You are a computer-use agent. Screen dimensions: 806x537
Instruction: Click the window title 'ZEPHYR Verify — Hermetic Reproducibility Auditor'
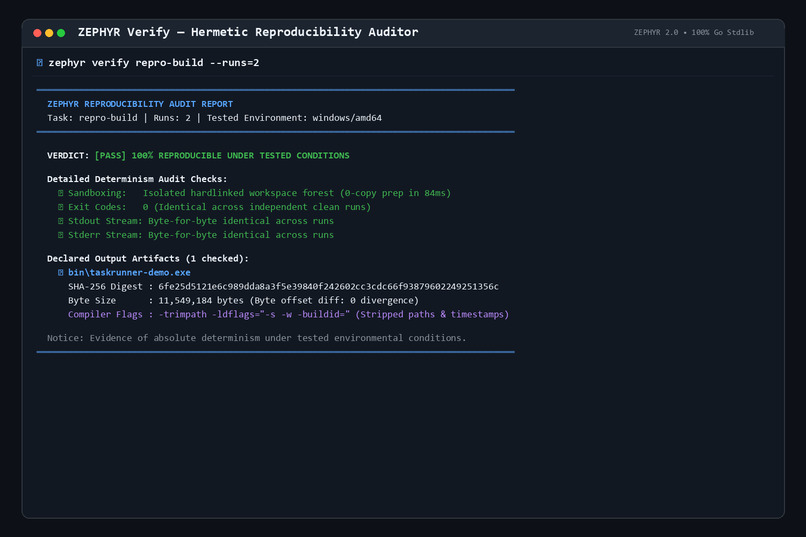tap(248, 32)
